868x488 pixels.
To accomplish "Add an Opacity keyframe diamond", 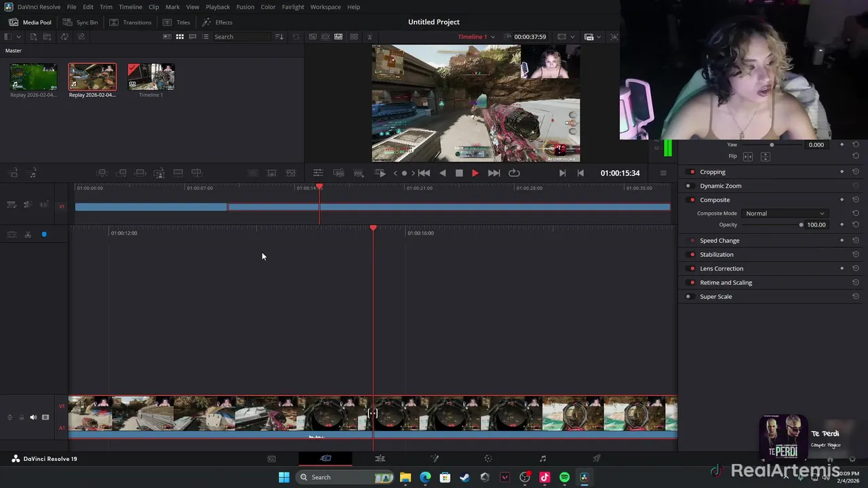I will [842, 224].
